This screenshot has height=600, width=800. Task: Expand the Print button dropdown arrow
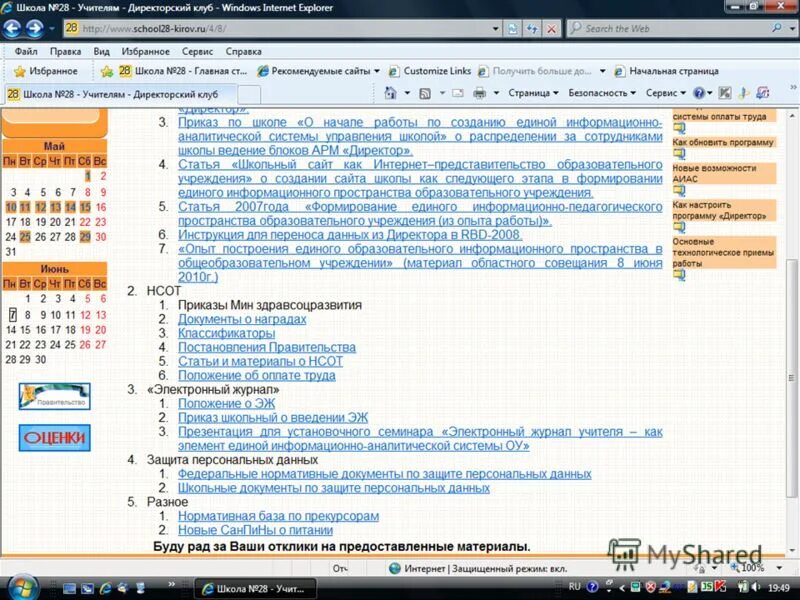click(495, 93)
